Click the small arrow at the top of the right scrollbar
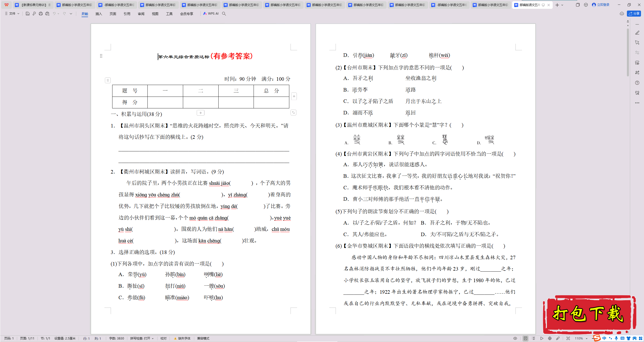The image size is (644, 342). coord(628,25)
